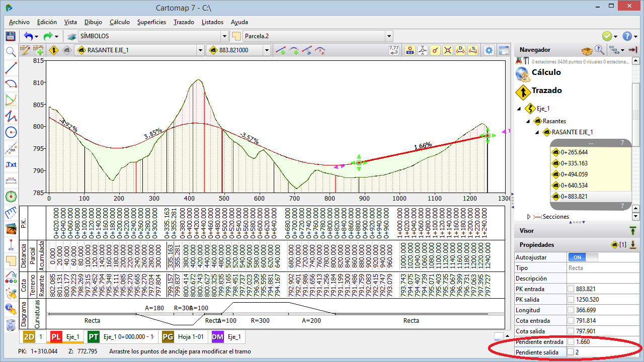Toggle the Autoajustar ON switch

pyautogui.click(x=583, y=257)
